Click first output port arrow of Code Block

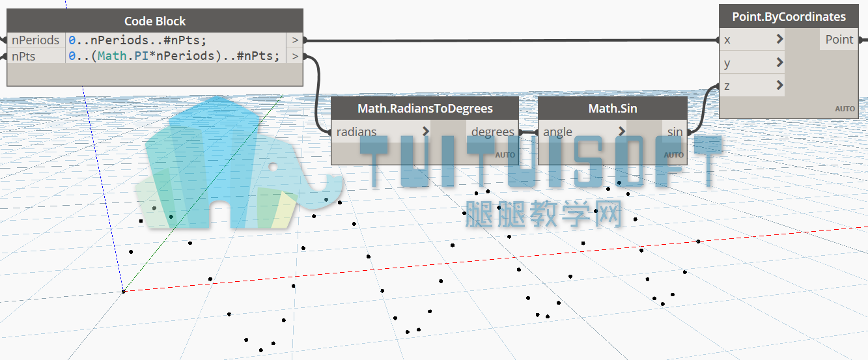tap(296, 40)
